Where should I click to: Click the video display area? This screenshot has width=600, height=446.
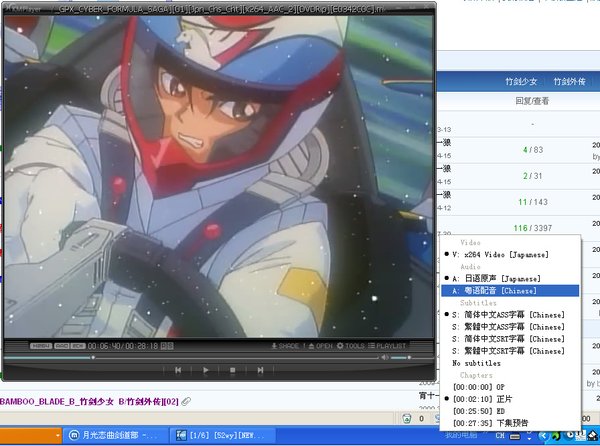click(218, 177)
